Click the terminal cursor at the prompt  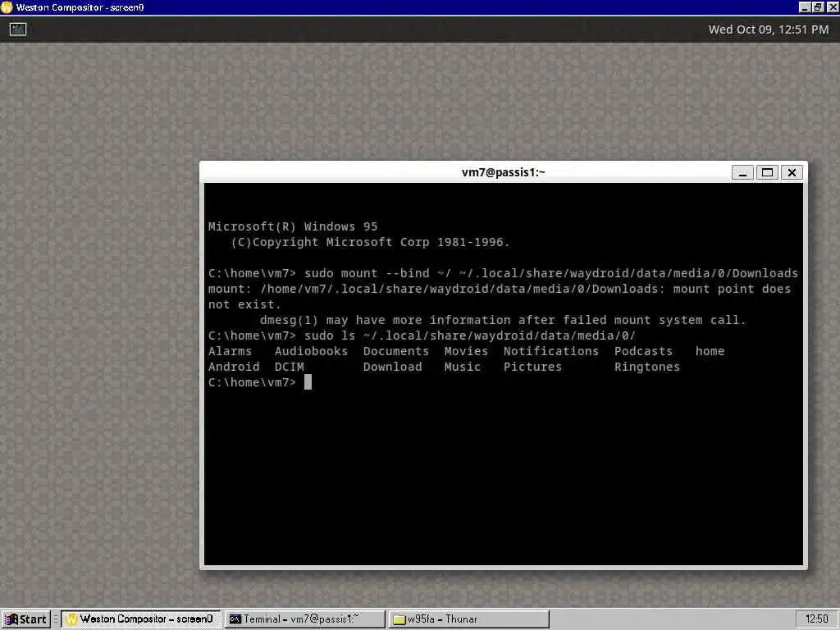point(308,382)
